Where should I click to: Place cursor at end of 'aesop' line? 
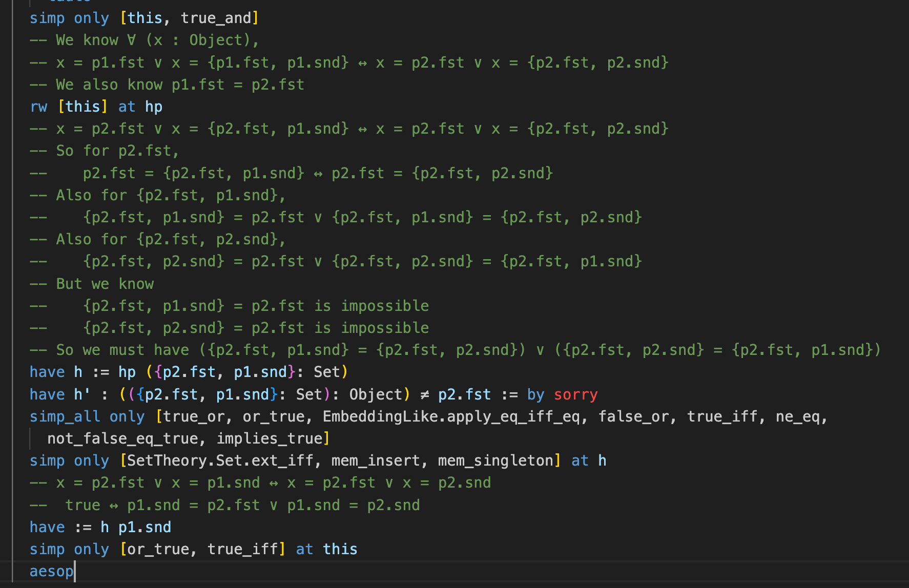(x=75, y=571)
